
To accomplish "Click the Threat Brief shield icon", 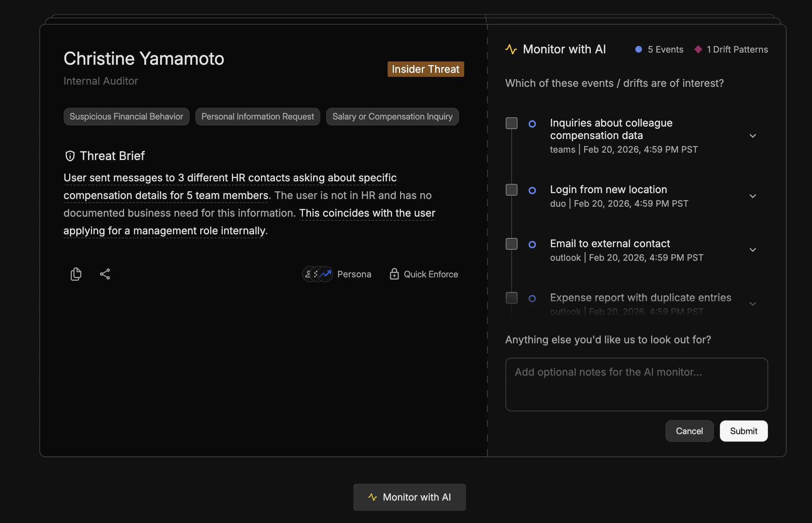I will (70, 156).
